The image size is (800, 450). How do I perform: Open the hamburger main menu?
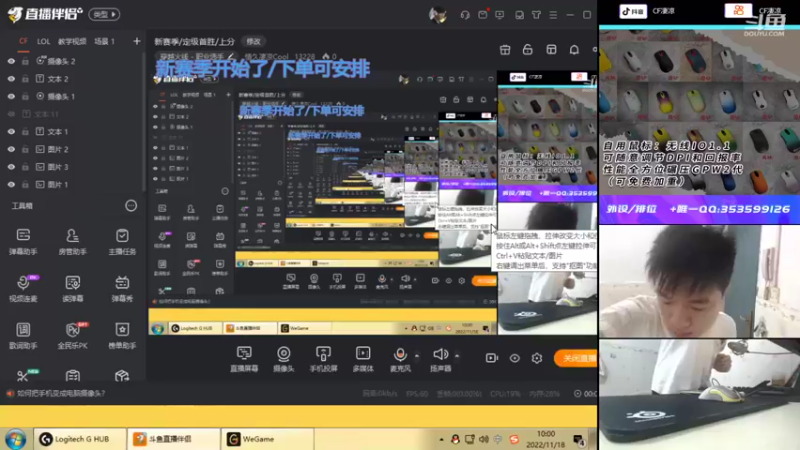coord(553,15)
